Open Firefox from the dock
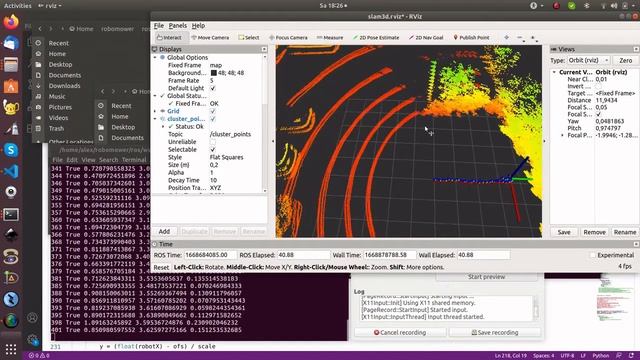The image size is (640, 360). [x=11, y=22]
